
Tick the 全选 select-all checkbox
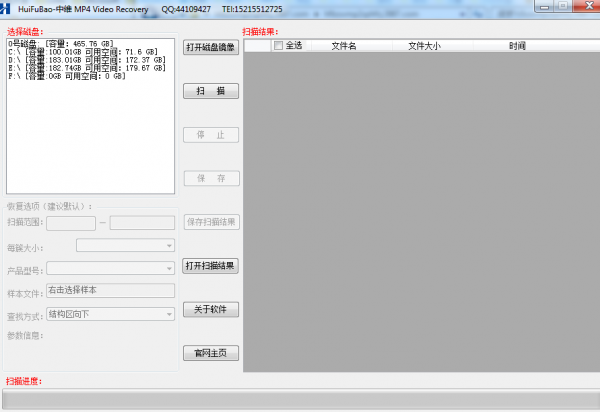click(279, 46)
